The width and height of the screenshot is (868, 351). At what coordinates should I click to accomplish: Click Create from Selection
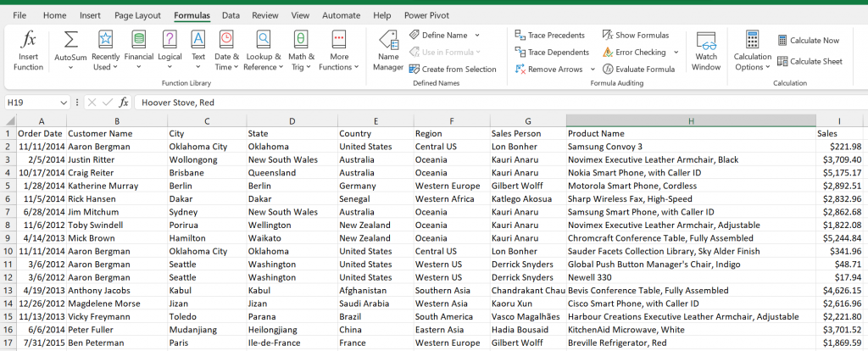(453, 70)
